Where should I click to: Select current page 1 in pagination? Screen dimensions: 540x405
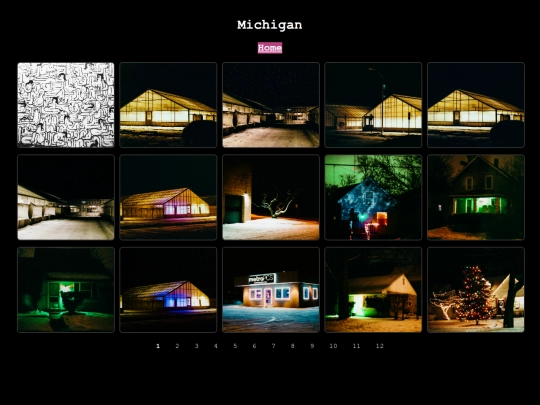(158, 346)
